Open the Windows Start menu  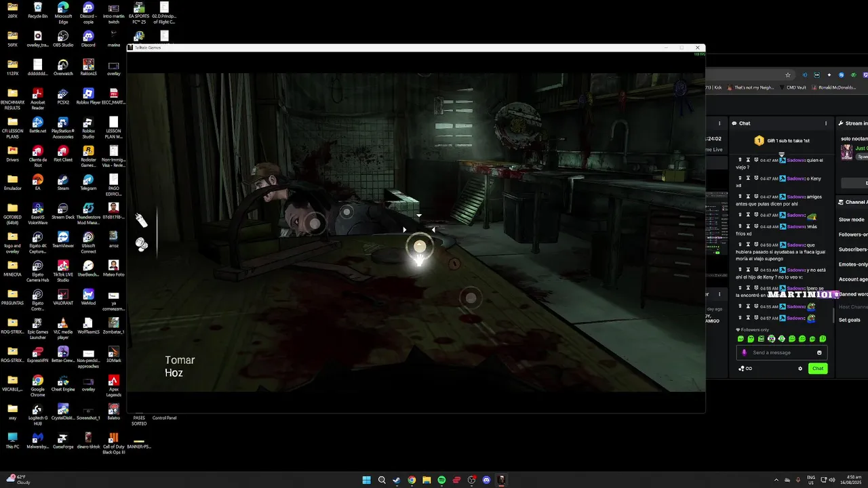(367, 480)
